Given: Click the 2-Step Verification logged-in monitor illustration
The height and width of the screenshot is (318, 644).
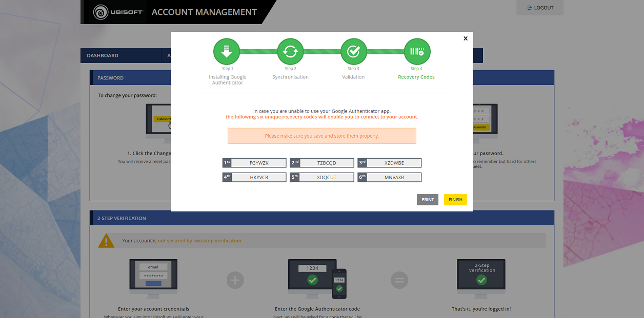Looking at the screenshot, I should [481, 279].
